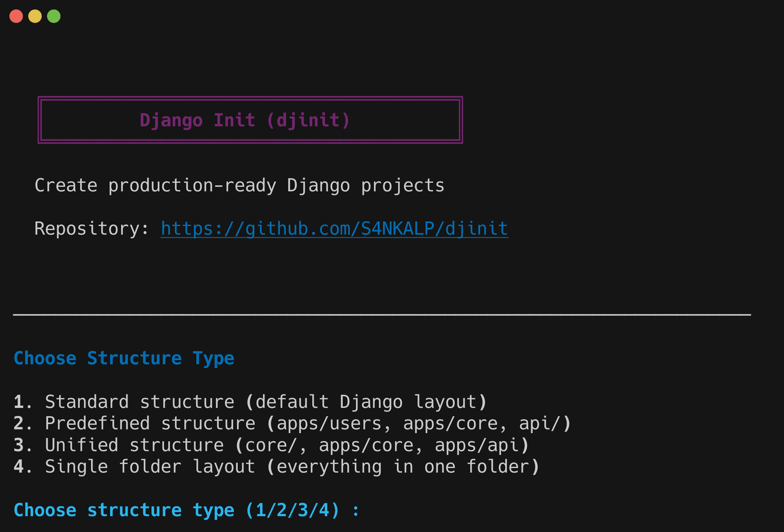Click the green maximize window button
This screenshot has width=784, height=532.
pos(54,16)
